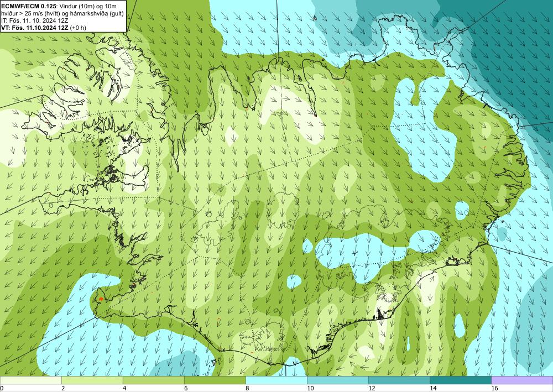Click the legend label "8"
Viewport: 553px width, 392px height.
coord(248,388)
